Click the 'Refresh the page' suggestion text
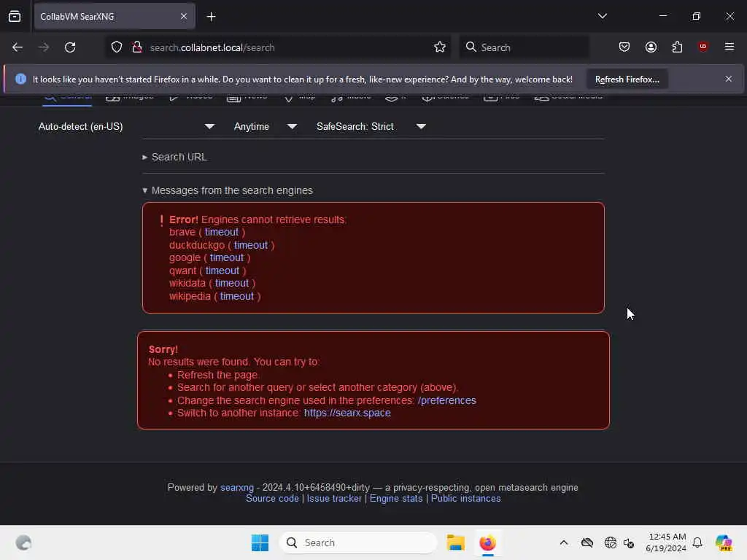This screenshot has height=560, width=747. (217, 375)
